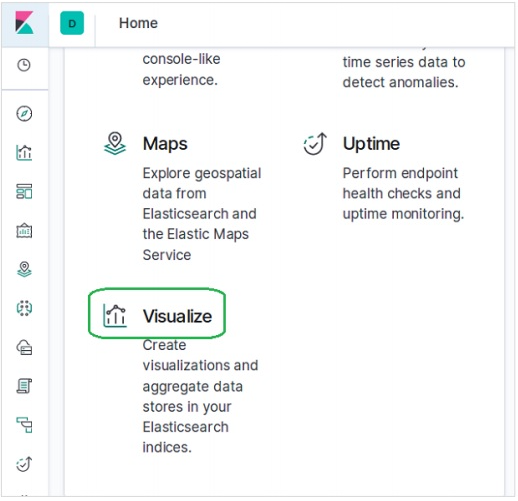Open Visualize from the sidebar chart icon
Viewport: 518px width, 501px height.
(24, 153)
